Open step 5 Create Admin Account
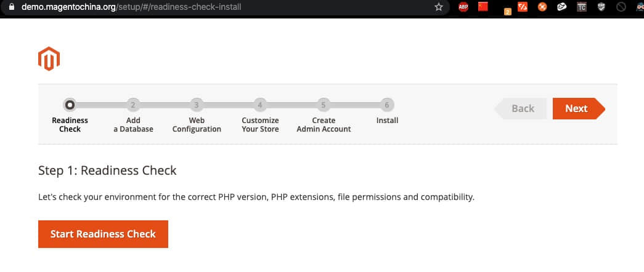The width and height of the screenshot is (644, 272). point(323,105)
